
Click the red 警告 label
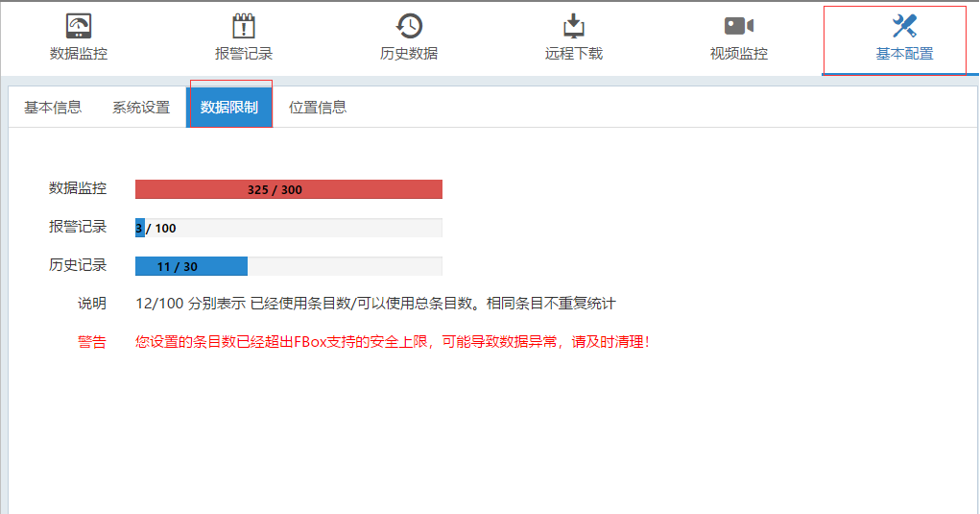pyautogui.click(x=92, y=342)
